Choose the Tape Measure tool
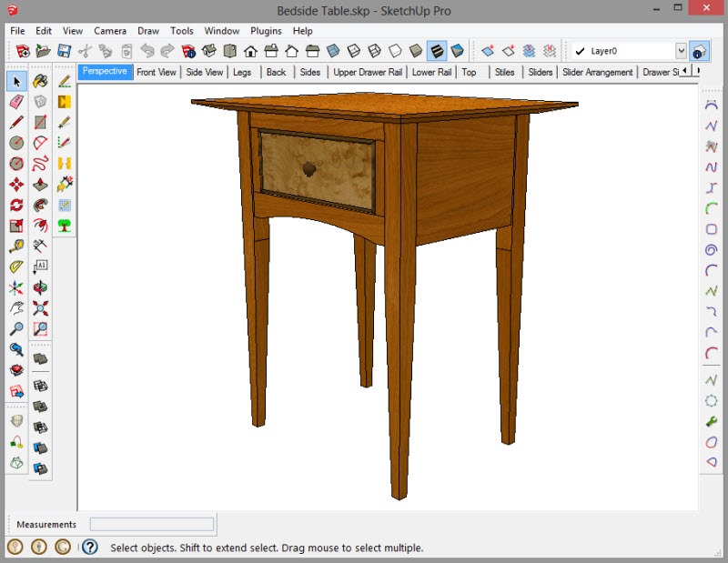The width and height of the screenshot is (728, 563). 16,246
